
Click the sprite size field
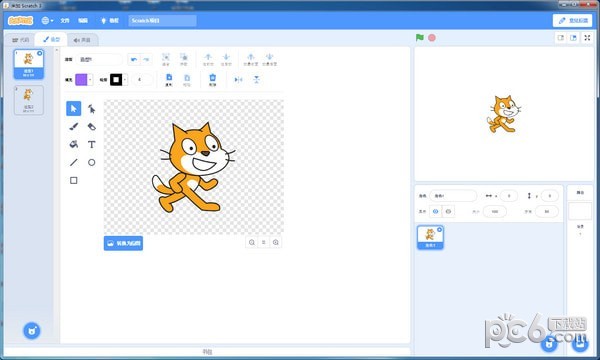click(x=495, y=211)
